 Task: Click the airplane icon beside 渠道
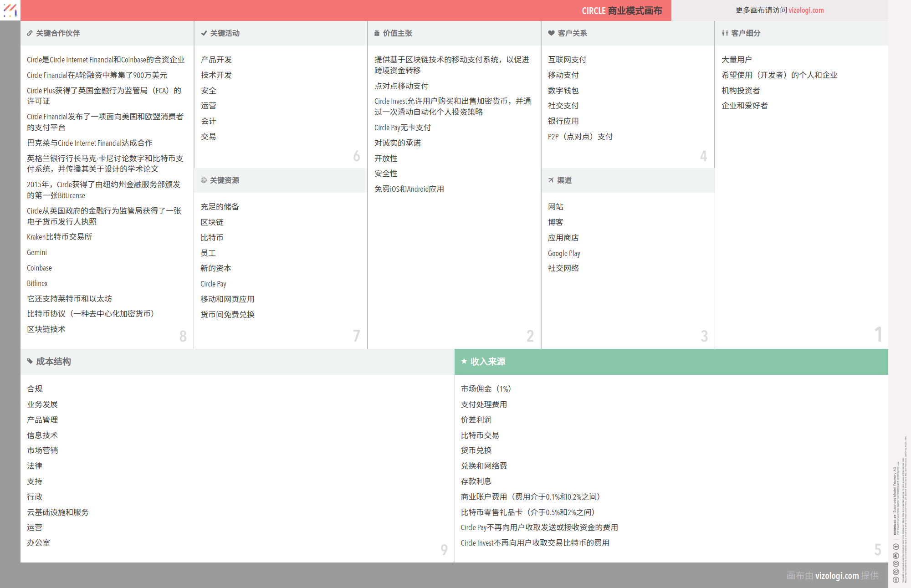pos(551,180)
